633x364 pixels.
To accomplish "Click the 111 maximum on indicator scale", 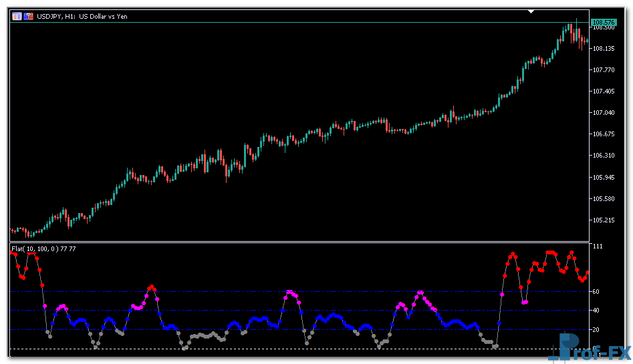I will click(x=597, y=247).
